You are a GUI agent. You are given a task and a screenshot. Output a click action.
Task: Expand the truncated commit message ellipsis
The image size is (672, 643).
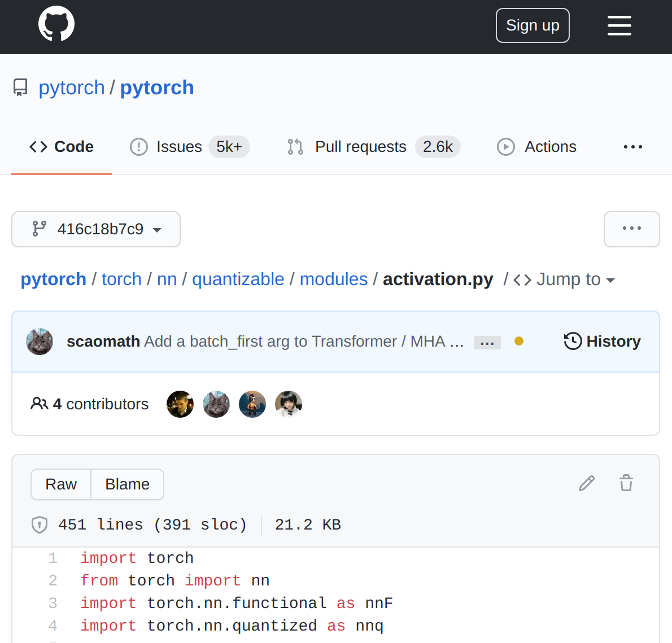(487, 343)
